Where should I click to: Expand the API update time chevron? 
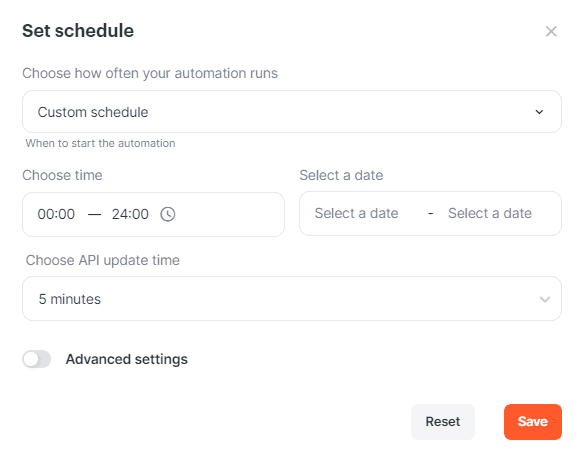pyautogui.click(x=545, y=299)
